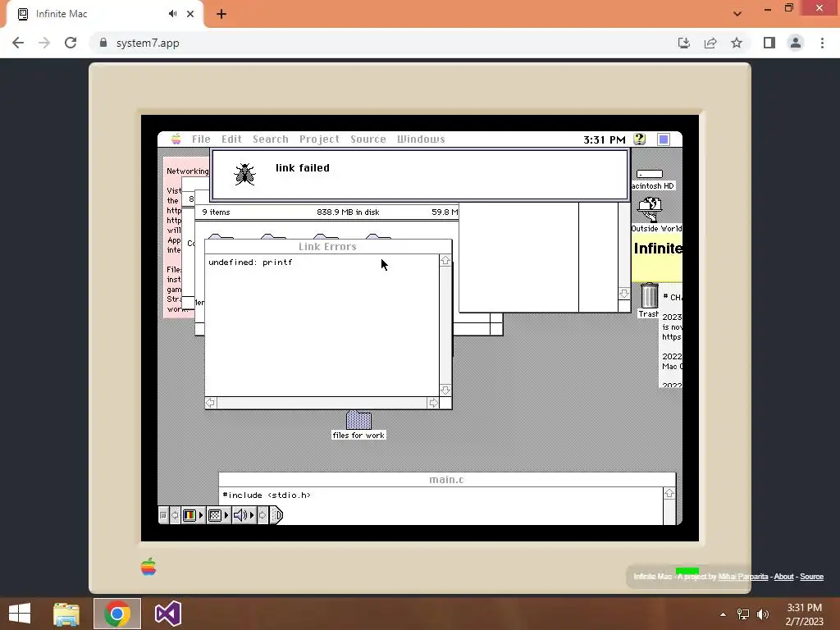The height and width of the screenshot is (630, 840).
Task: Collapse the Control Strip using its end tab
Action: coord(276,515)
